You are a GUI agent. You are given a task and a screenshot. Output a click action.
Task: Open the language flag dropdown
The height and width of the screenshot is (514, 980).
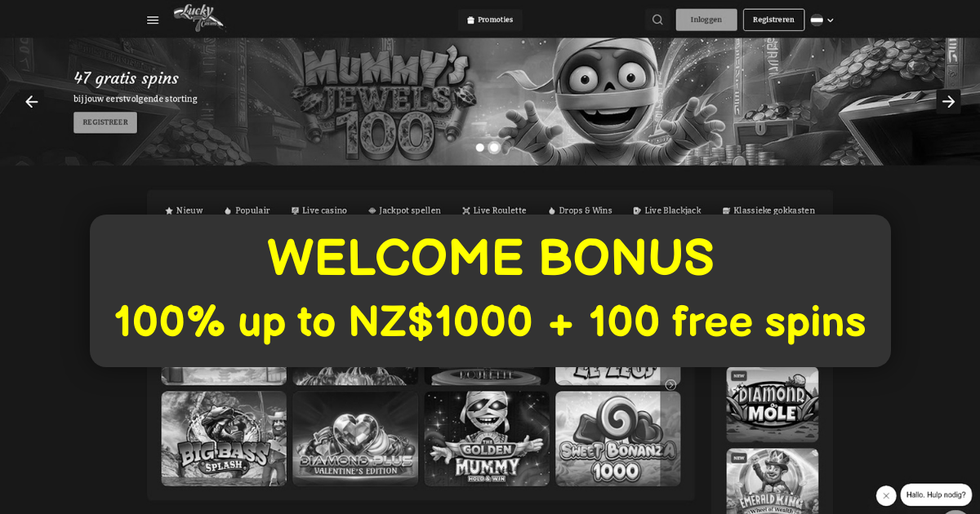822,20
